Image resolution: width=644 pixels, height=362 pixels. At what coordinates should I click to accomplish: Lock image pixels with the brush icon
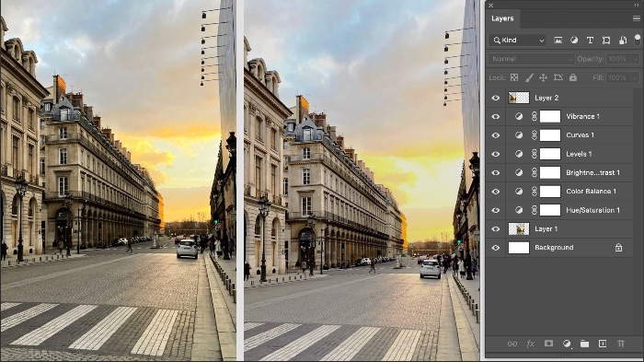pos(529,77)
